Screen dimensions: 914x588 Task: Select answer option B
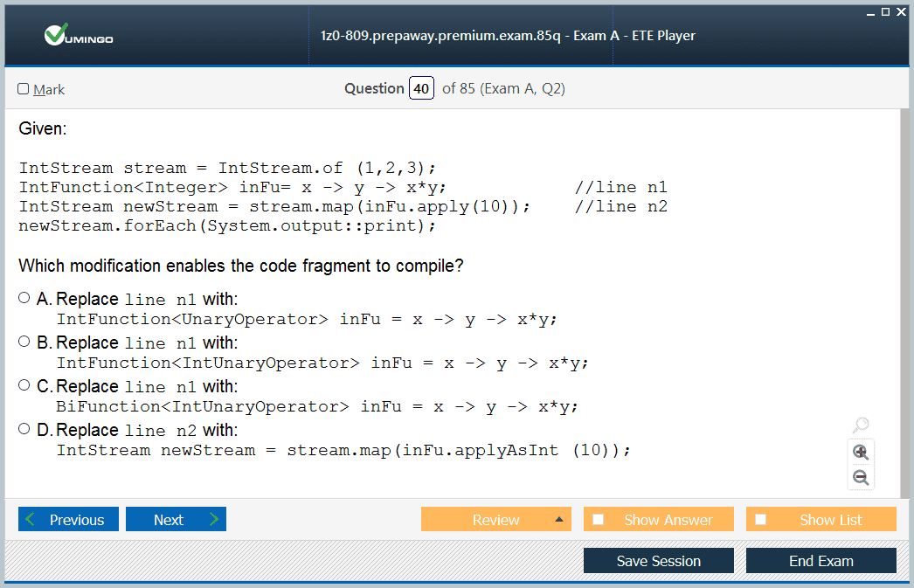click(x=24, y=342)
